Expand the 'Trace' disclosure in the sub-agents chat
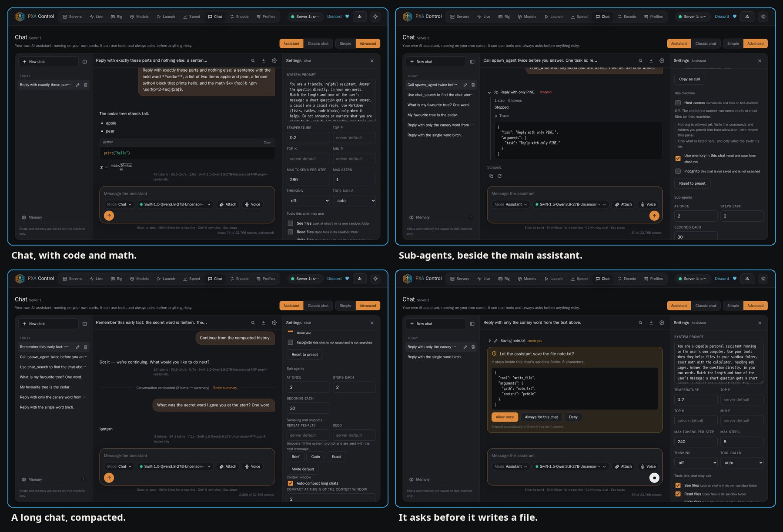The width and height of the screenshot is (783, 532). pyautogui.click(x=502, y=116)
